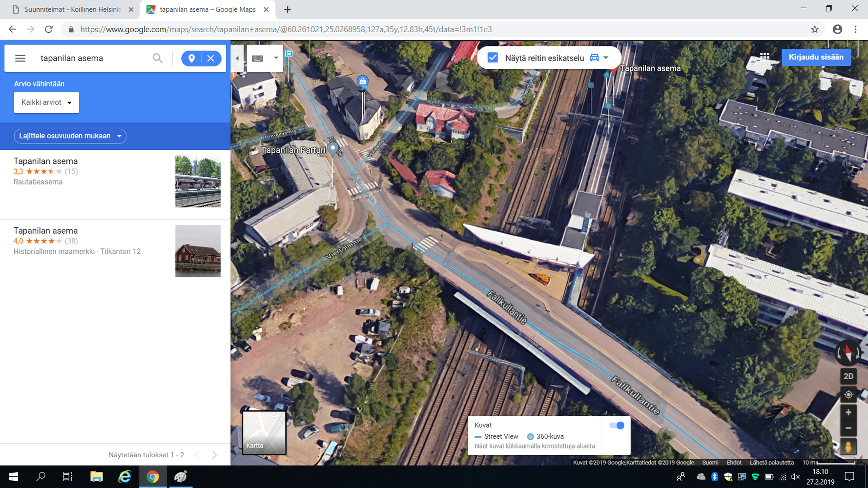
Task: Switch map to 2D view
Action: pyautogui.click(x=848, y=376)
